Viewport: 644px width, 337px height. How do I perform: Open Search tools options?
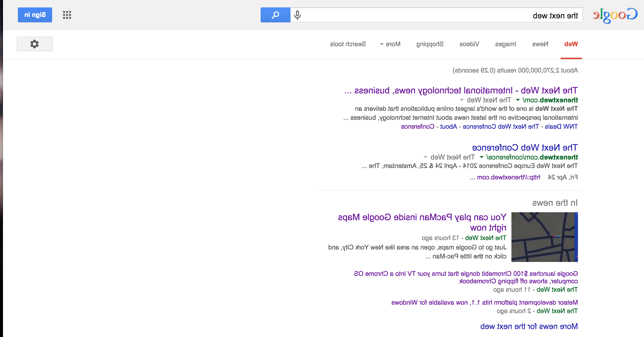(x=348, y=44)
